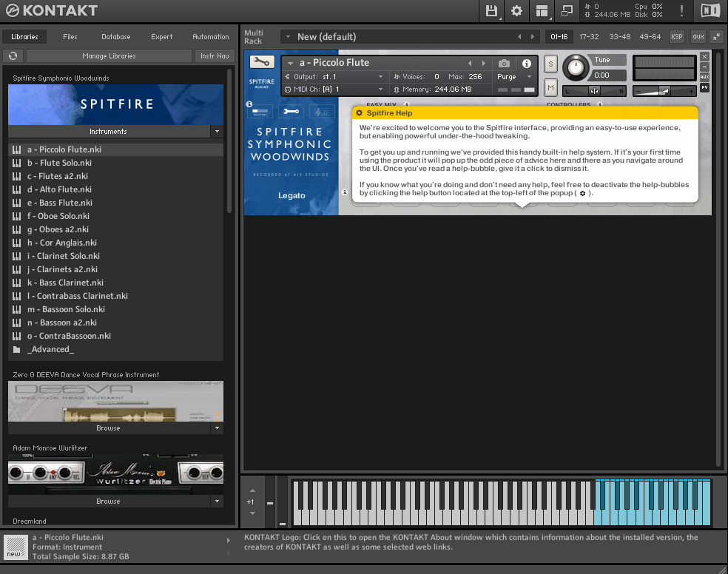Open the Purge dropdown menu
This screenshot has height=574, width=728.
pyautogui.click(x=529, y=77)
